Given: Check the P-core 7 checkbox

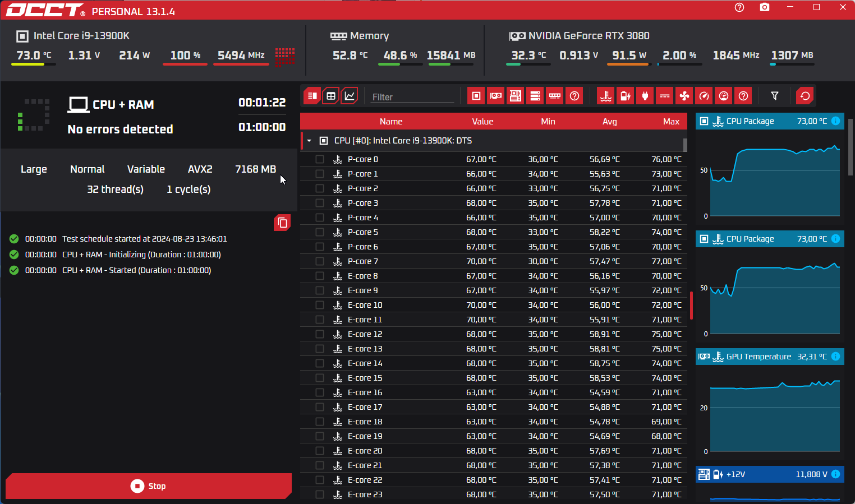Looking at the screenshot, I should point(320,261).
